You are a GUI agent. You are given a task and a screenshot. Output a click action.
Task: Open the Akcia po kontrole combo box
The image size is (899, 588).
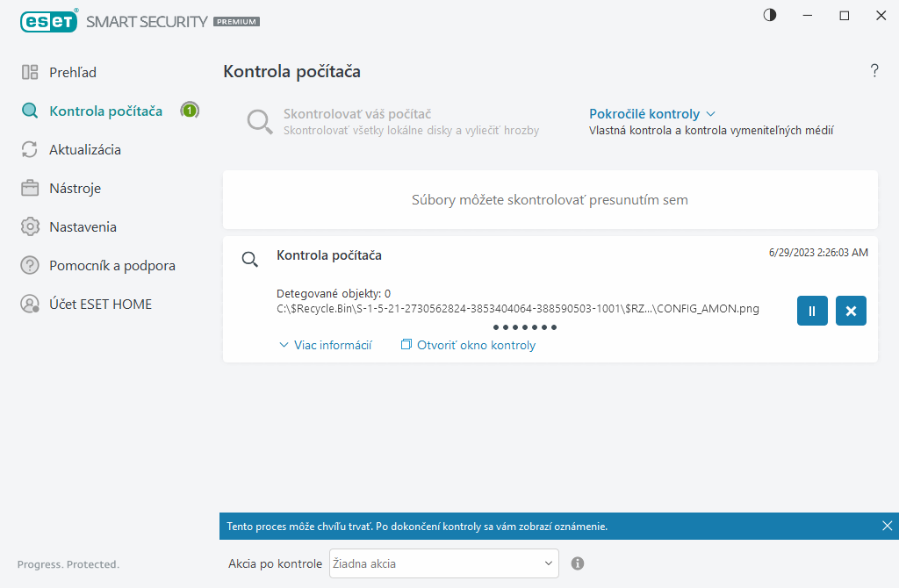(443, 563)
